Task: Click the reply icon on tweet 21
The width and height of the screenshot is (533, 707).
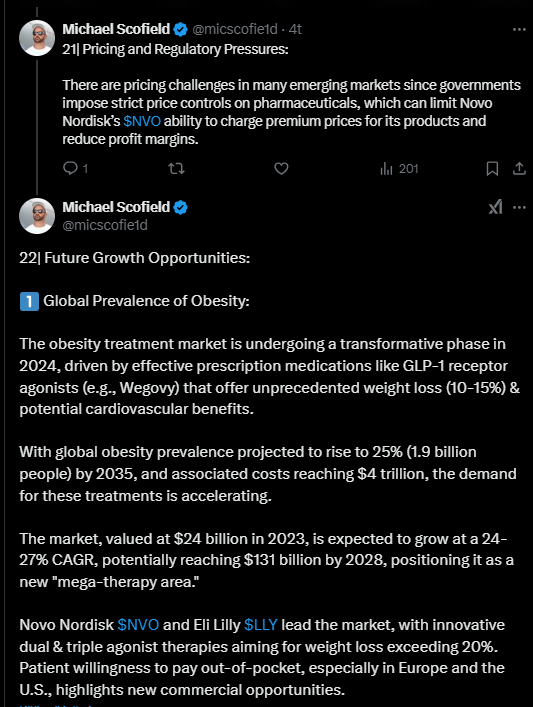Action: coord(70,169)
